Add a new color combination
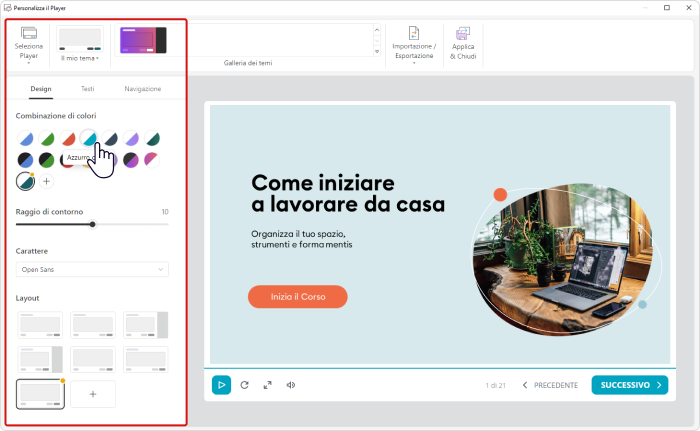 tap(46, 181)
